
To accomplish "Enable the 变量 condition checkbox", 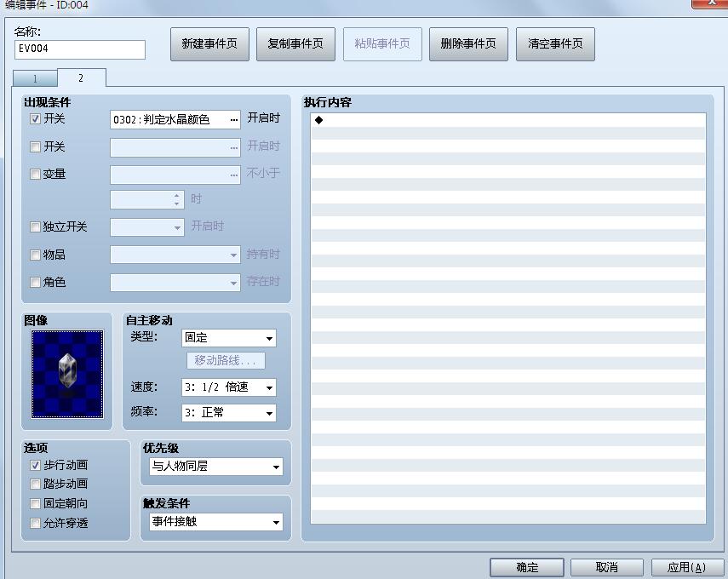I will click(x=35, y=174).
